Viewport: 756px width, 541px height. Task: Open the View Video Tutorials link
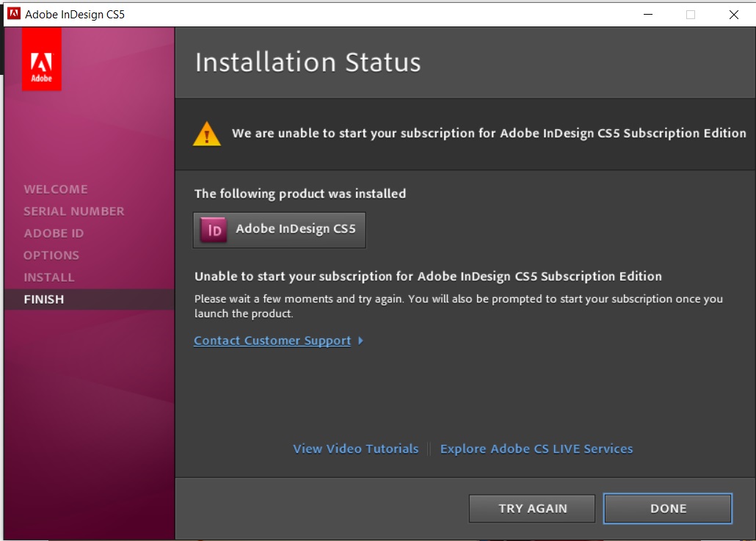pos(356,449)
